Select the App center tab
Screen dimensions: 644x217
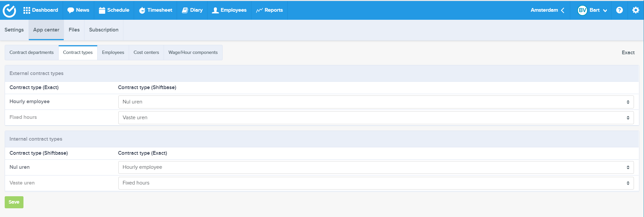tap(46, 30)
